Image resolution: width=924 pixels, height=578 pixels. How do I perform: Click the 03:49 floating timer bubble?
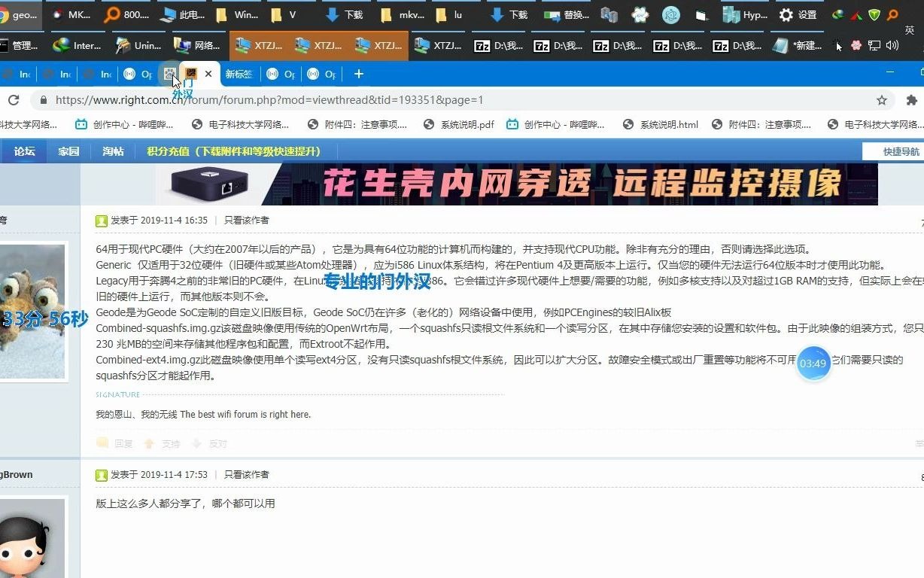point(813,364)
